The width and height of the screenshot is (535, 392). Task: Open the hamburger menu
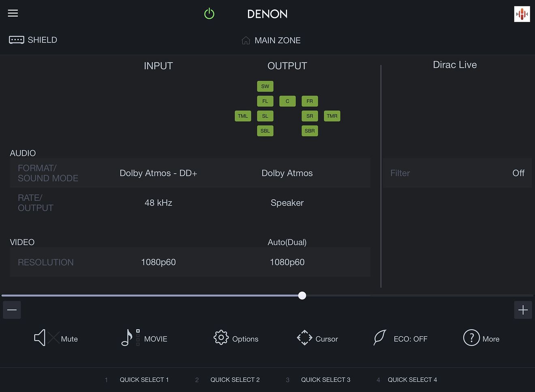click(x=13, y=13)
